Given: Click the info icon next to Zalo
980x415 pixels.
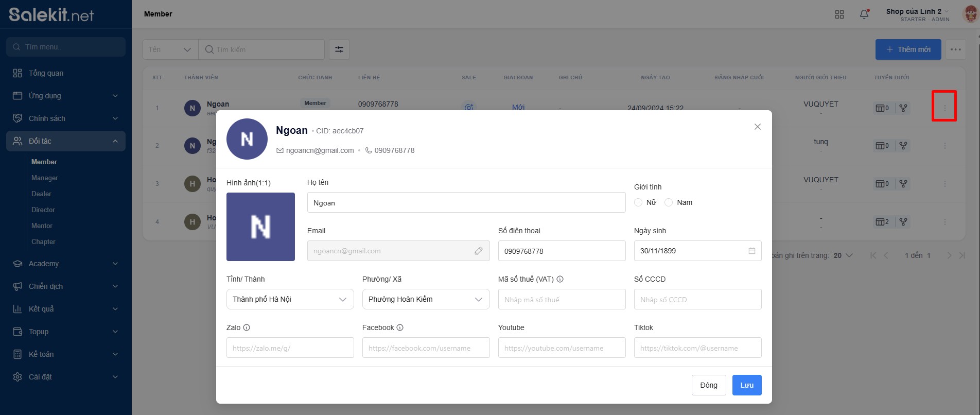Looking at the screenshot, I should [x=247, y=327].
